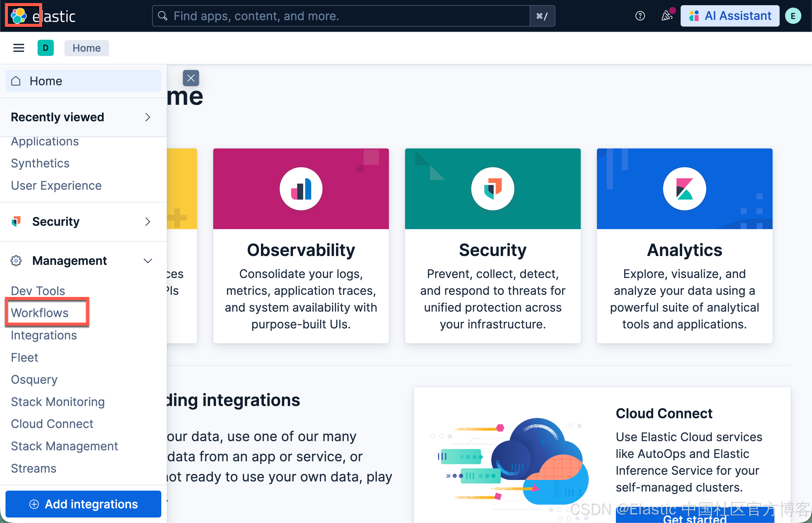Go to Dev Tools link
Viewport: 812px width, 523px height.
(x=38, y=291)
